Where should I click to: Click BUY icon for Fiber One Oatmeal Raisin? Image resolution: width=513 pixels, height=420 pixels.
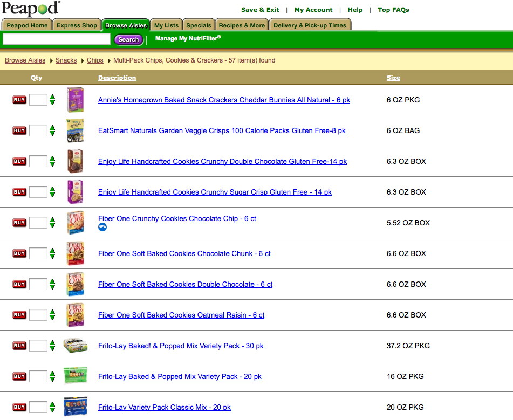point(19,315)
